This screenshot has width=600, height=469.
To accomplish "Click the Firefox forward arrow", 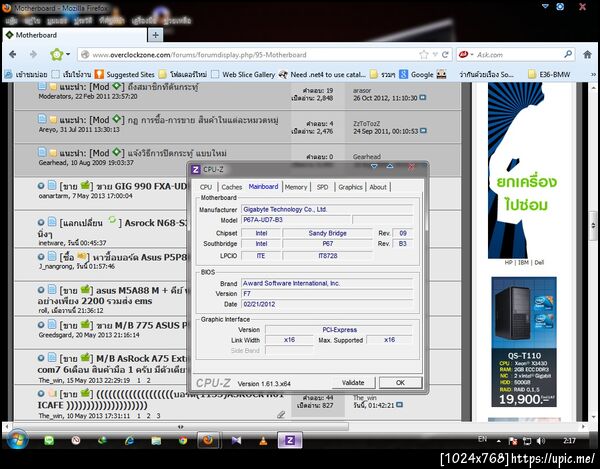I will tap(33, 55).
